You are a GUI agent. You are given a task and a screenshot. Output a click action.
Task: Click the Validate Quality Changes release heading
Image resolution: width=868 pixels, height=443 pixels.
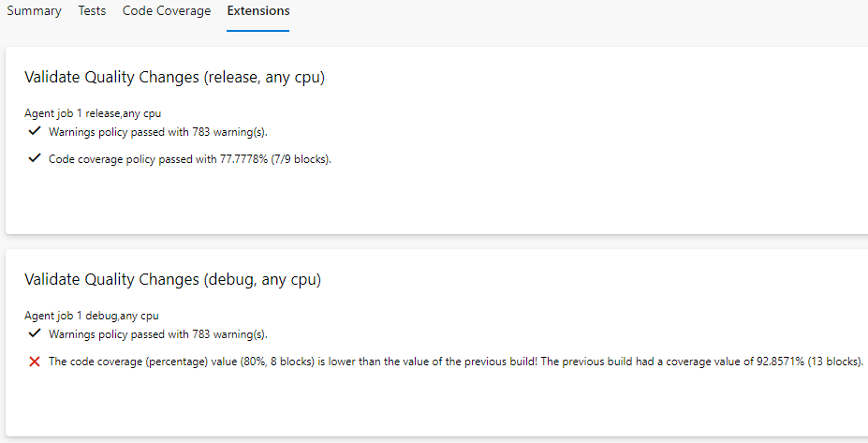174,78
